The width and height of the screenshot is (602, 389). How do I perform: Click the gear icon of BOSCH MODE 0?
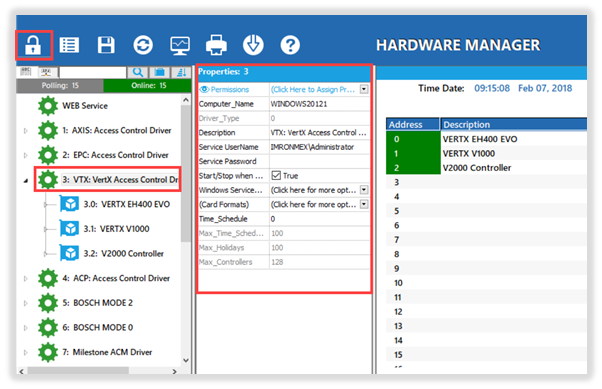(x=48, y=328)
